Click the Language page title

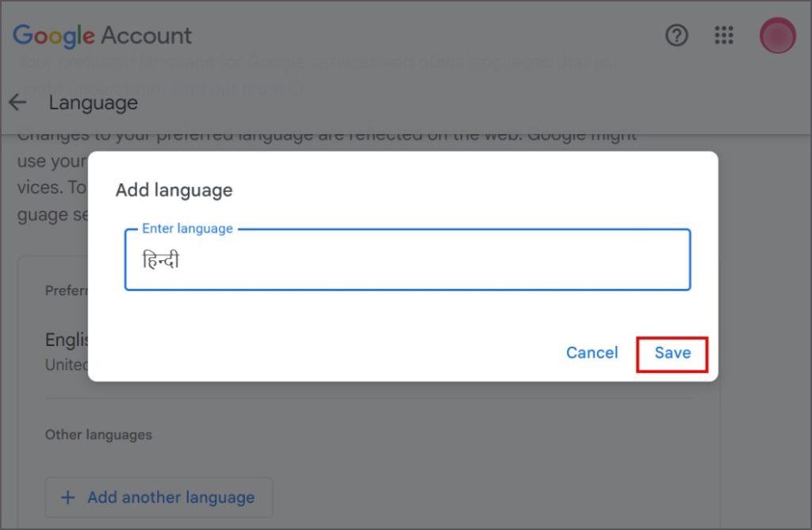click(94, 103)
